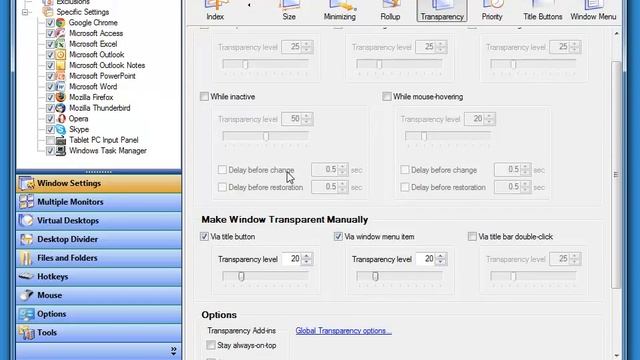Uncheck Via window menu item option
640x360 pixels.
[x=338, y=236]
